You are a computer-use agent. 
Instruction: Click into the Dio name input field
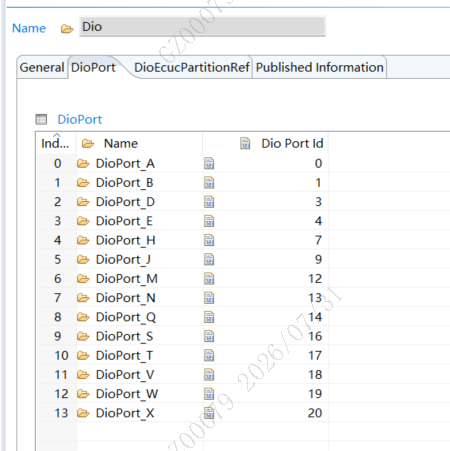(202, 26)
